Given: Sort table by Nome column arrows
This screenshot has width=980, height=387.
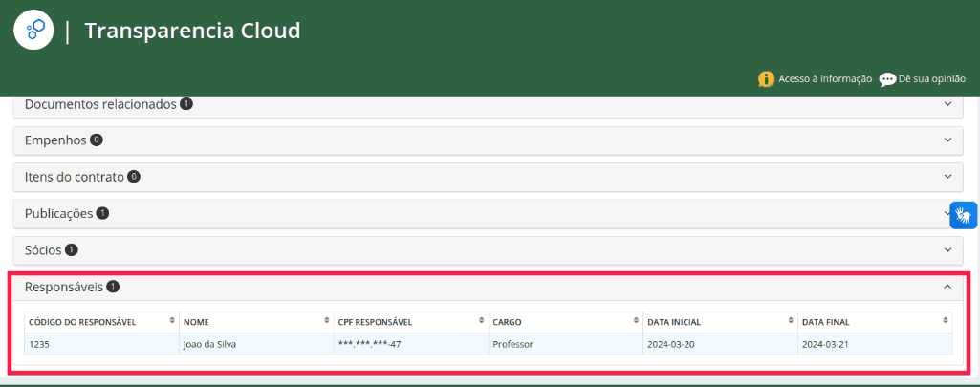Looking at the screenshot, I should [327, 321].
